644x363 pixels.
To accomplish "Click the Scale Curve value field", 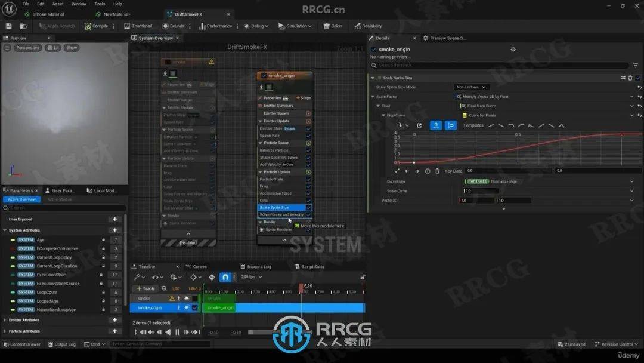I will point(481,191).
